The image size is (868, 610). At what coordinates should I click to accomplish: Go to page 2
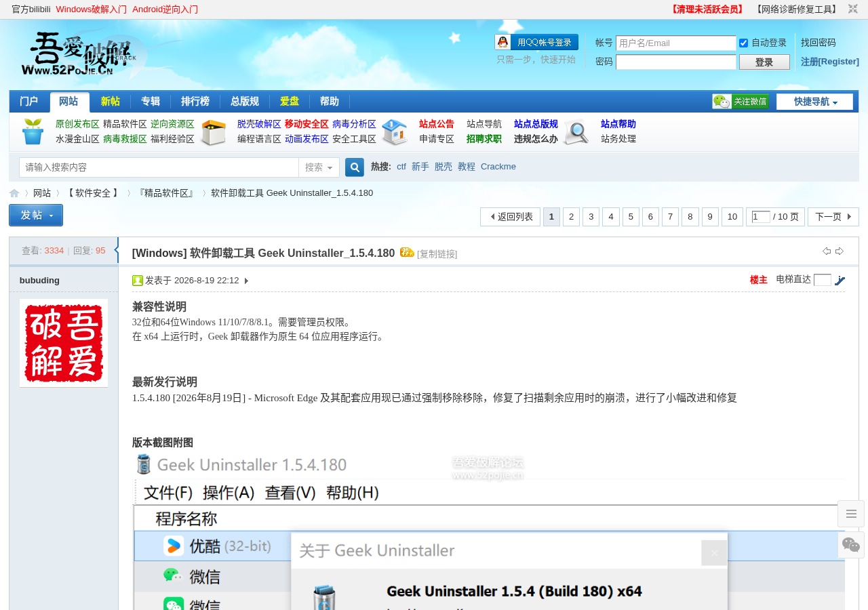click(572, 217)
